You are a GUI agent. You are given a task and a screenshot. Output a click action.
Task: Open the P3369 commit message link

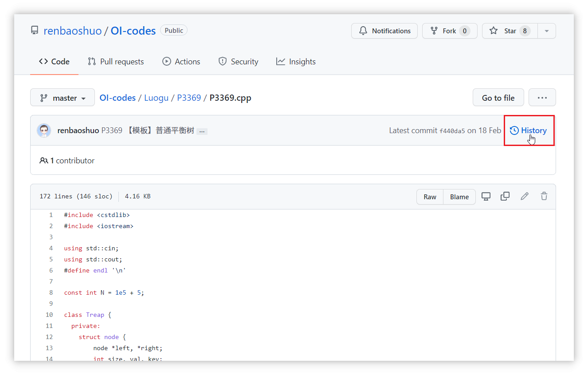pyautogui.click(x=148, y=130)
